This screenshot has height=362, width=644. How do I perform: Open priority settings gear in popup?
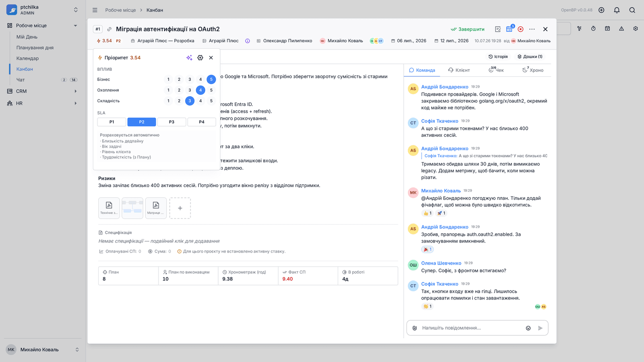tap(200, 58)
